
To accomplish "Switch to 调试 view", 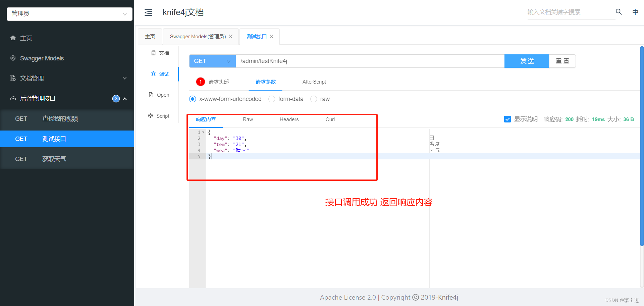I will tap(160, 74).
